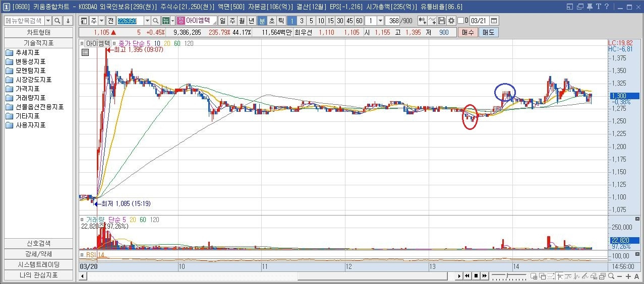644x284 pixels.
Task: Click the menu search magnifier icon
Action: pos(57,21)
